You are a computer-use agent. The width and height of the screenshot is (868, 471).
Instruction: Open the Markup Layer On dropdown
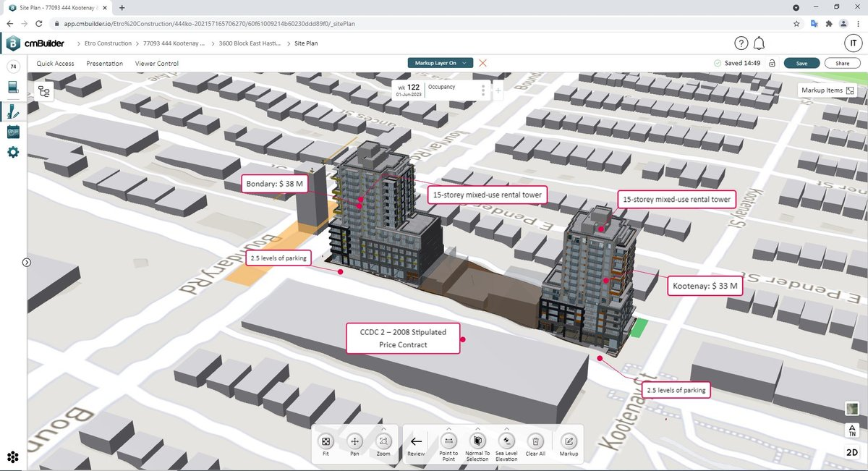click(x=440, y=63)
